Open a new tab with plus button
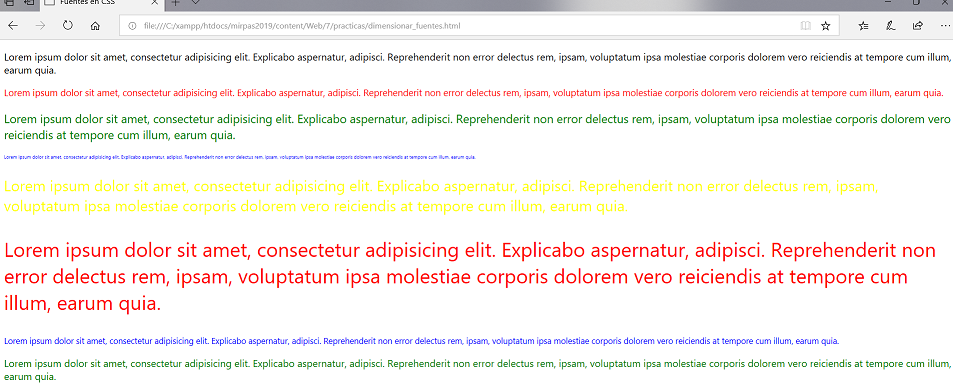This screenshot has height=392, width=953. click(175, 3)
